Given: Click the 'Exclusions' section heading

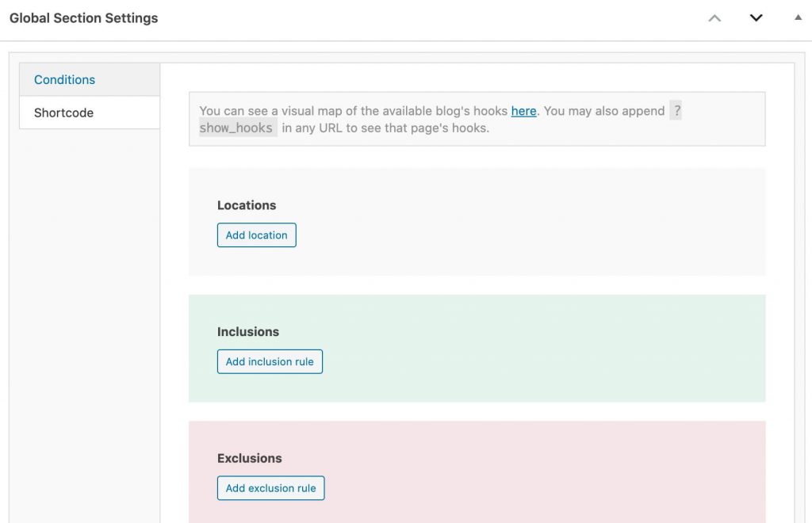Looking at the screenshot, I should point(250,458).
